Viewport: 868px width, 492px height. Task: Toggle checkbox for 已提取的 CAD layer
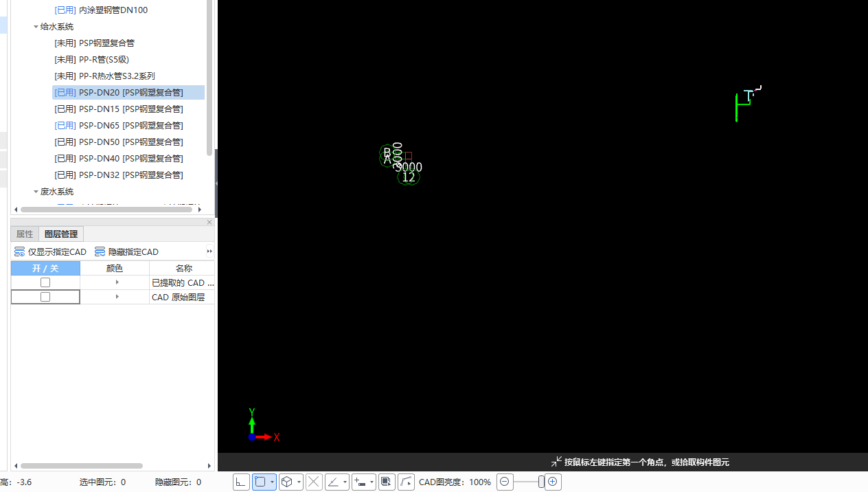(x=45, y=282)
